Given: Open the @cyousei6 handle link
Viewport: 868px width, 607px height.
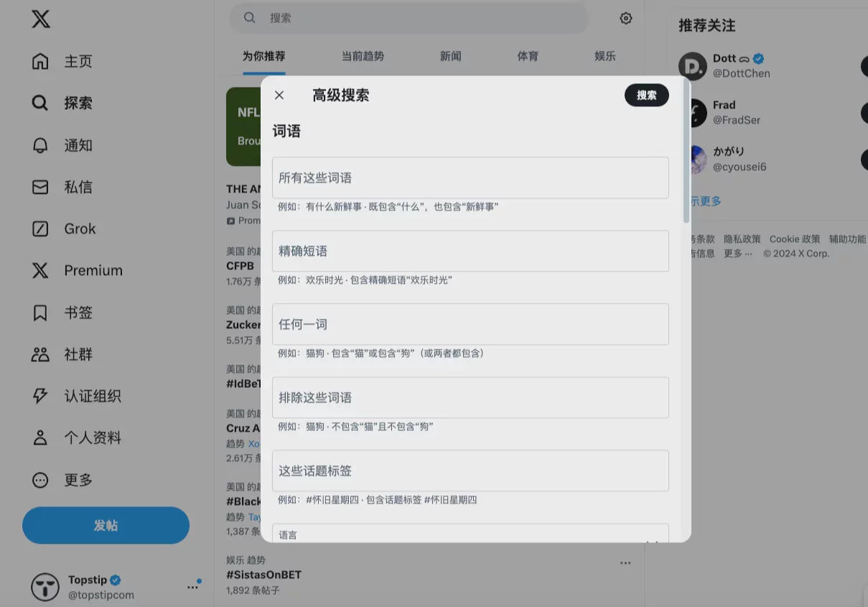Looking at the screenshot, I should 739,167.
